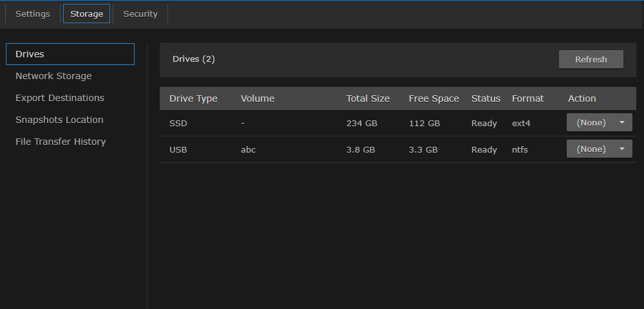The width and height of the screenshot is (644, 309).
Task: Click the Action column header
Action: [582, 98]
